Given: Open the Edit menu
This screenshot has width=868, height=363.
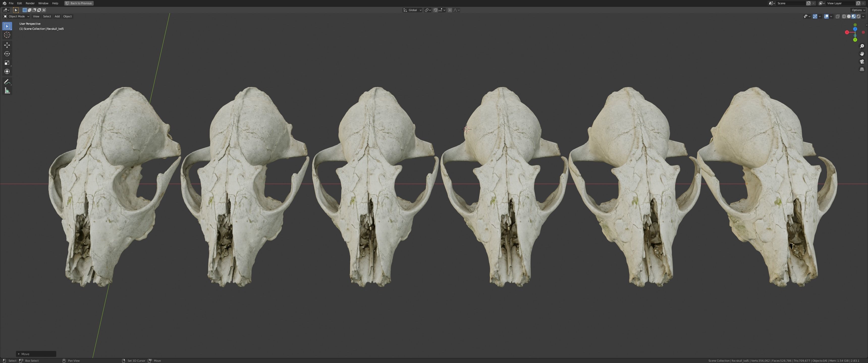Looking at the screenshot, I should 19,3.
